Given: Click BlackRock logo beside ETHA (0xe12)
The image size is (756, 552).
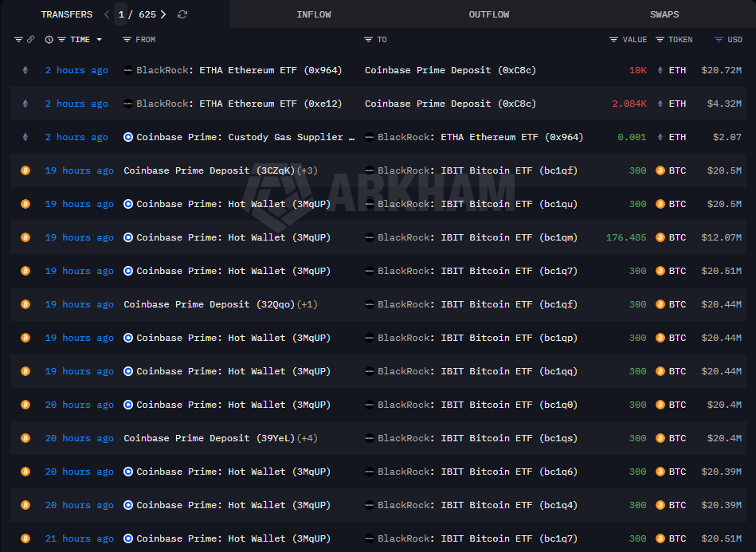Looking at the screenshot, I should [x=127, y=104].
